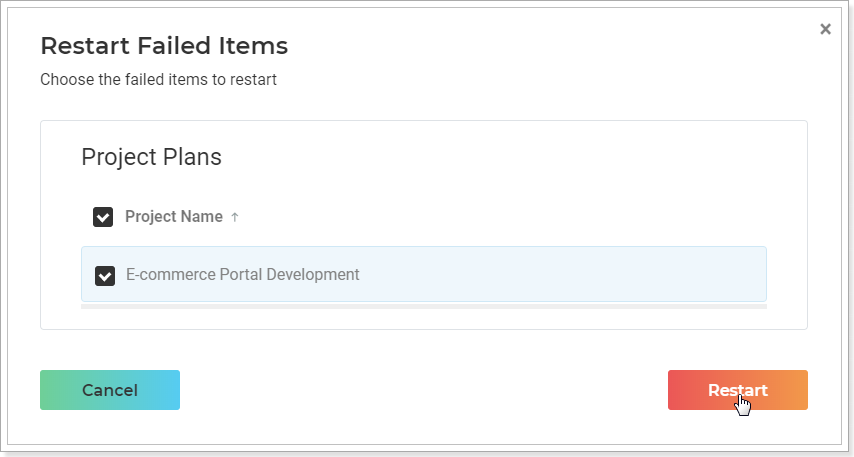
Task: Click the word "Name" in the column header
Action: click(202, 216)
